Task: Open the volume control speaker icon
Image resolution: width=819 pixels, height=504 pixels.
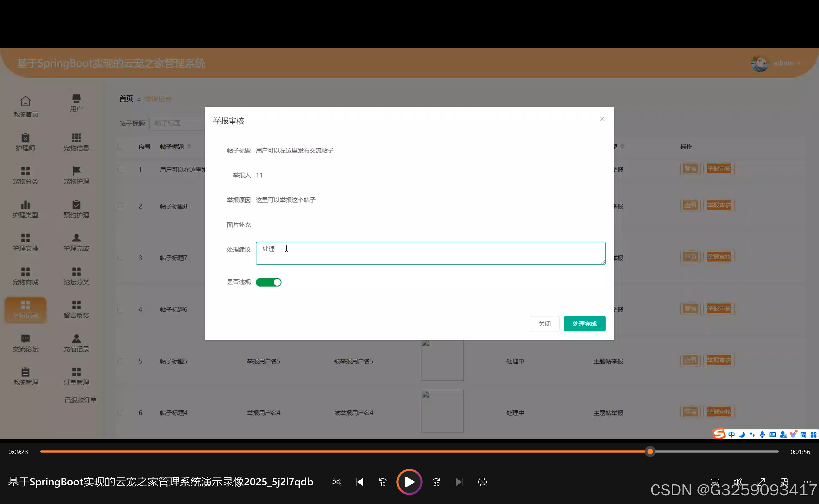Action: [738, 482]
